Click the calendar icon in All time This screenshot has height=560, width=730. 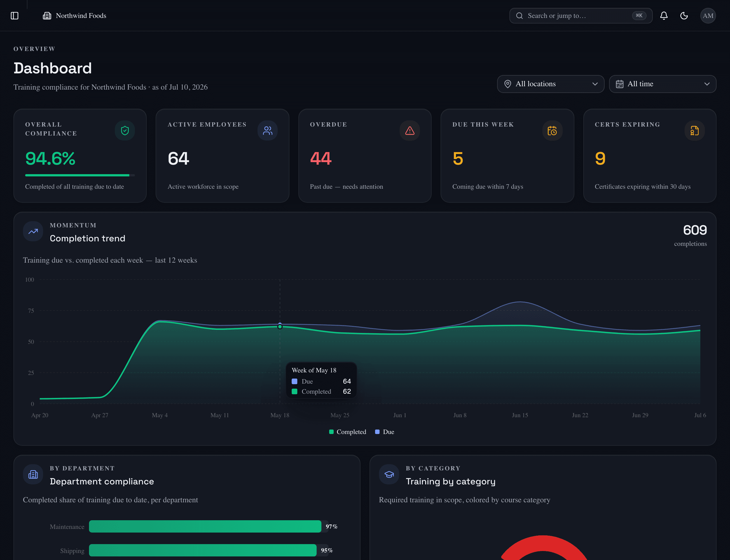[x=619, y=84]
